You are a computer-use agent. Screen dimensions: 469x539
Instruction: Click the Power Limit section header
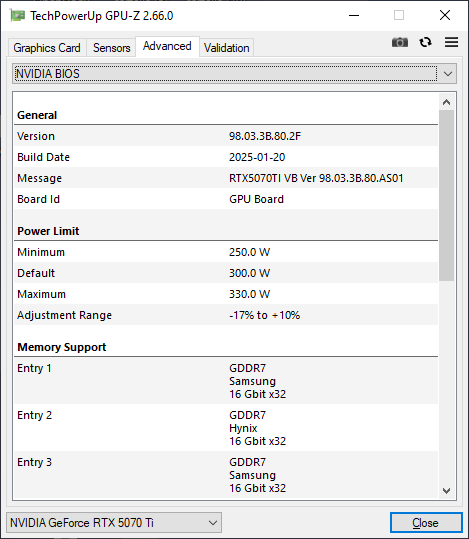(x=48, y=231)
